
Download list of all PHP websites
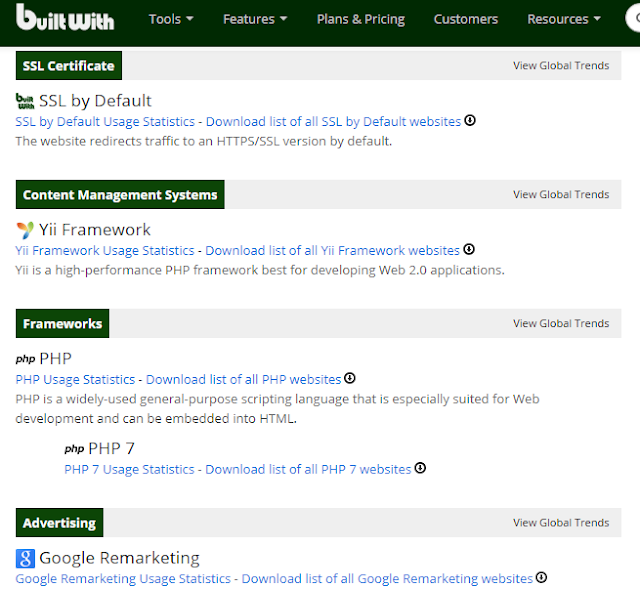244,380
